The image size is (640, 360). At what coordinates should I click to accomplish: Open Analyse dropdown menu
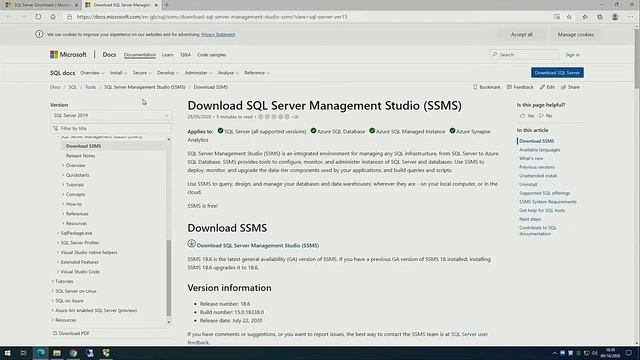[228, 73]
